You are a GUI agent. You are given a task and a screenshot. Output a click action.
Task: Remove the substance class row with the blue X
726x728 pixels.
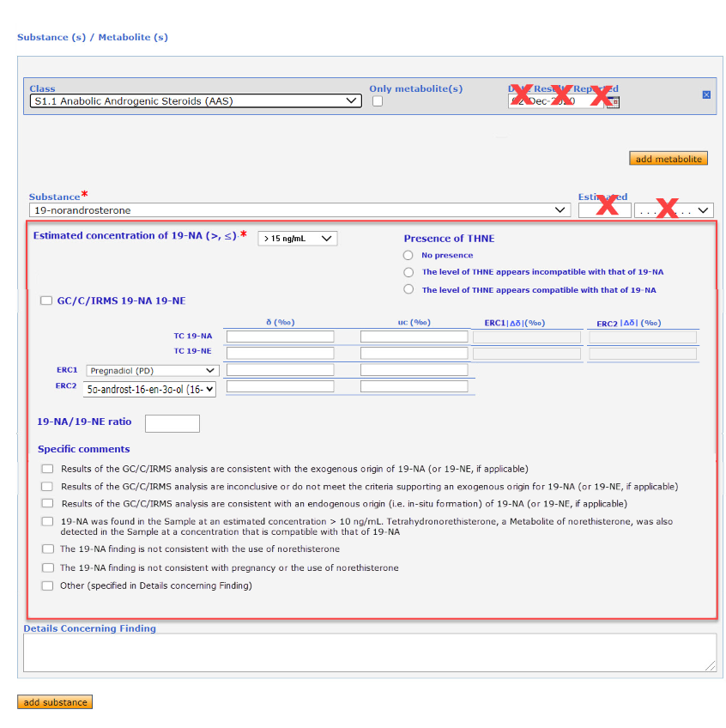click(x=706, y=94)
